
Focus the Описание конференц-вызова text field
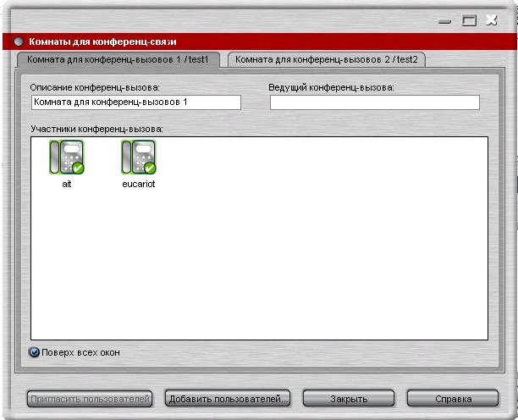pos(136,102)
